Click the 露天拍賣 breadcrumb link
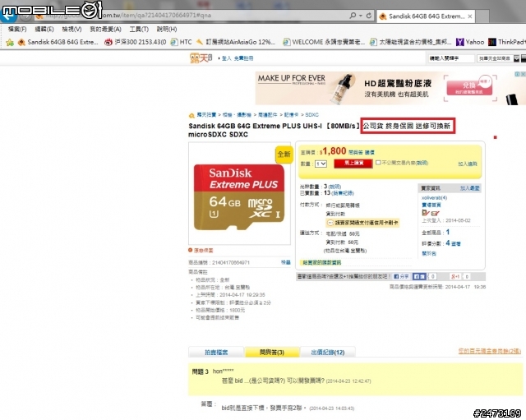Viewport: 526px width, 420px height. click(x=206, y=115)
